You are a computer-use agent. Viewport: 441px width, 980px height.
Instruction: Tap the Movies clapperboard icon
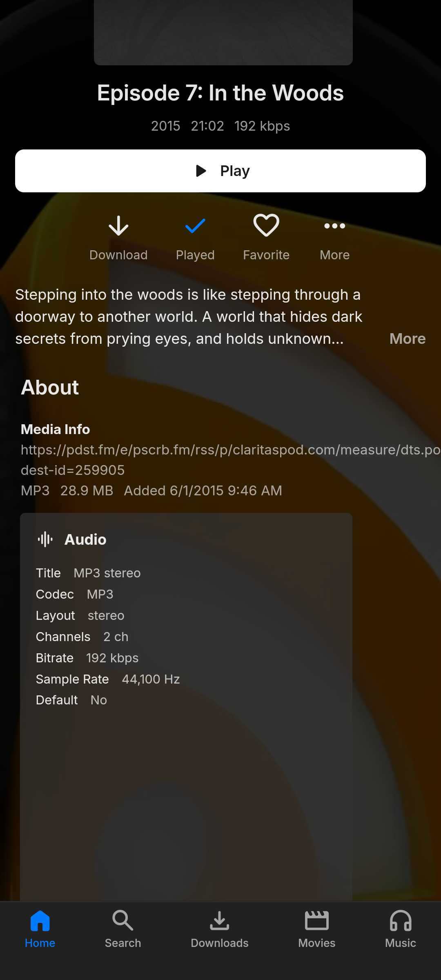click(317, 921)
